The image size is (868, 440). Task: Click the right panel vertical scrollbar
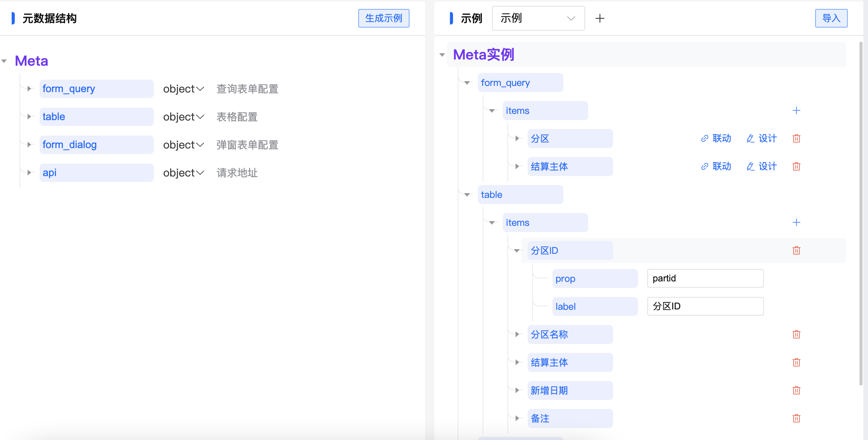tap(861, 213)
